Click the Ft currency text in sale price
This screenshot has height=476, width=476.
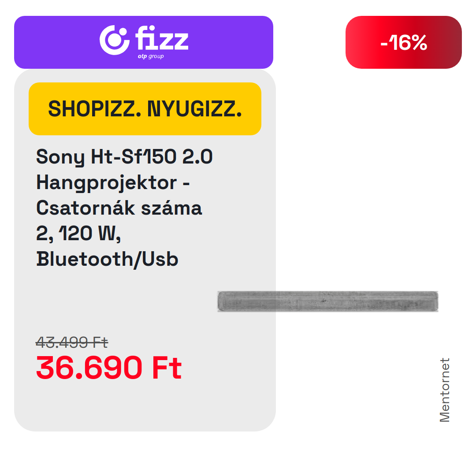[x=167, y=368]
